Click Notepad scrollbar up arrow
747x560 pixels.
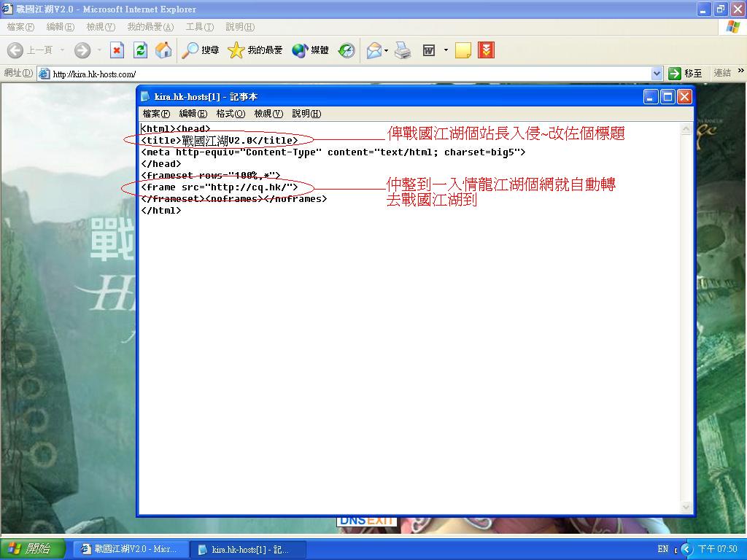pos(686,129)
